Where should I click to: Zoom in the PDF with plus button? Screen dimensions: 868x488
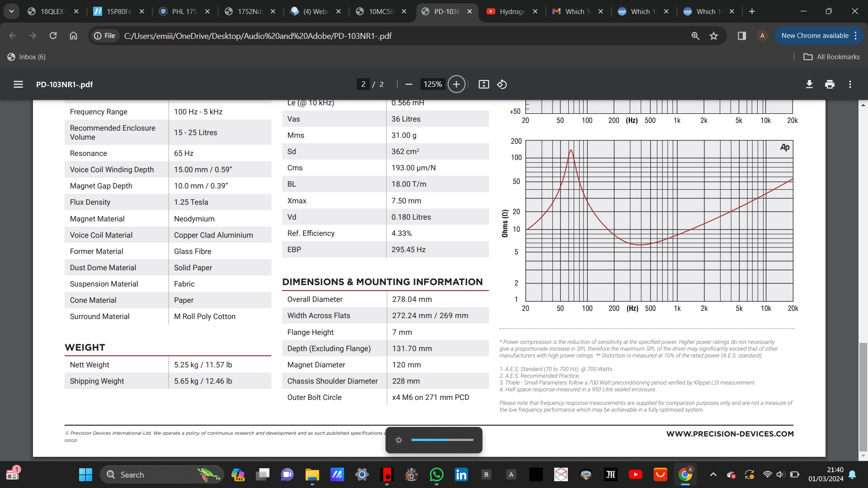point(456,84)
